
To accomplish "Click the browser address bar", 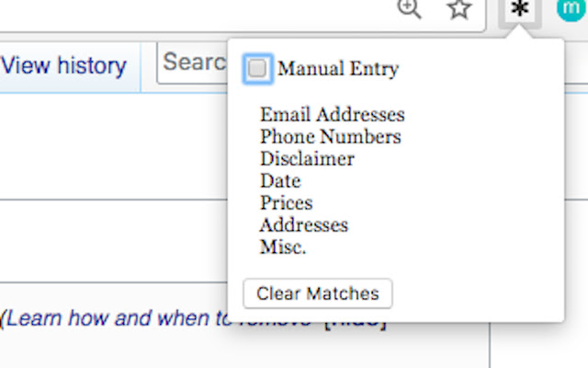I will [x=184, y=10].
